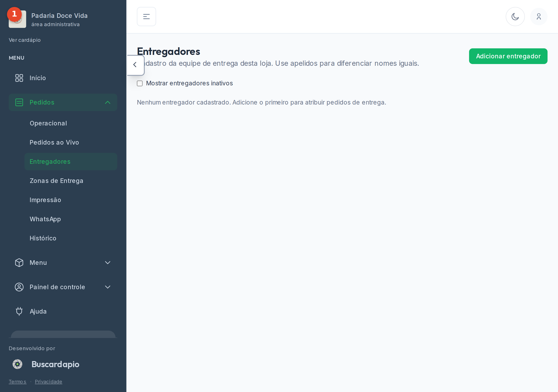The width and height of the screenshot is (558, 392).
Task: Collapse sidebar with the left arrow button
Action: tap(135, 65)
